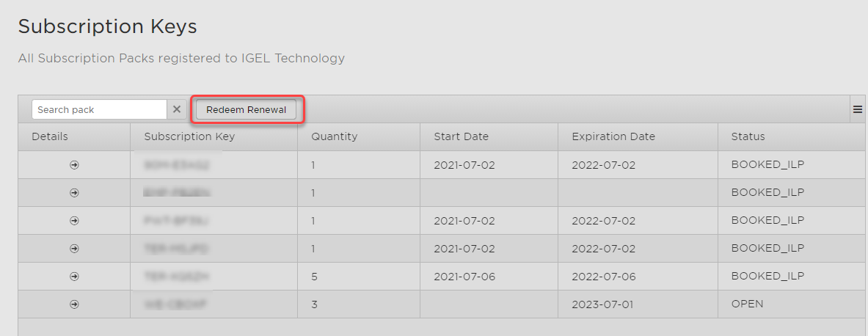
Task: Clear the search pack field with X
Action: (x=177, y=109)
